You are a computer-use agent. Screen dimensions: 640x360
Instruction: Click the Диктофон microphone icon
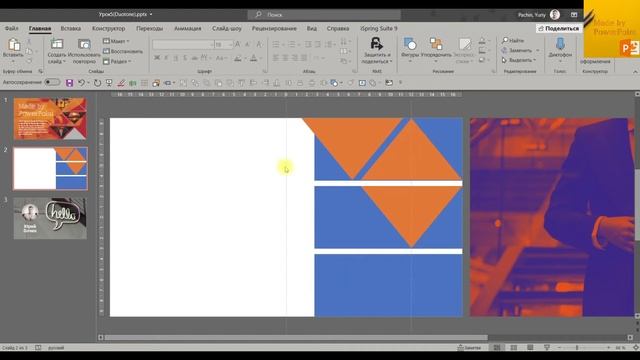click(x=560, y=43)
